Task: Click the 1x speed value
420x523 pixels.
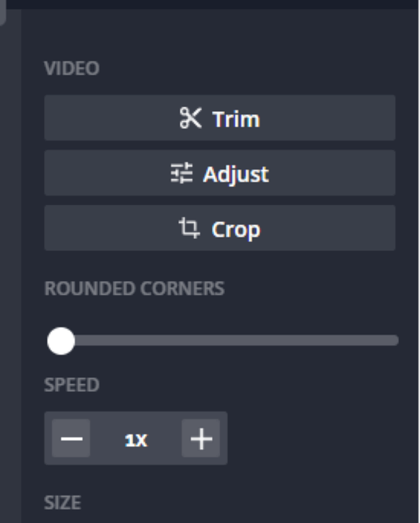Action: coord(136,440)
